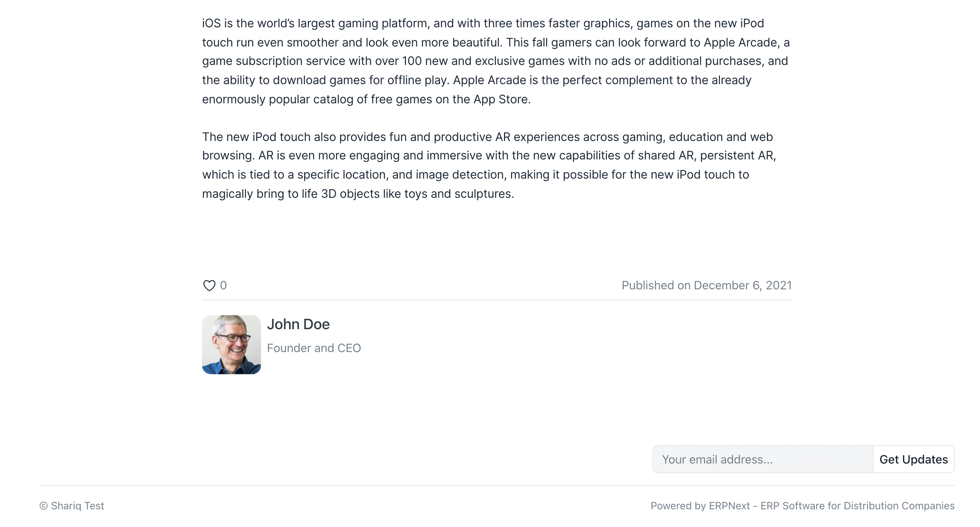Click the text magically bring to life
This screenshot has height=527, width=980.
260,193
